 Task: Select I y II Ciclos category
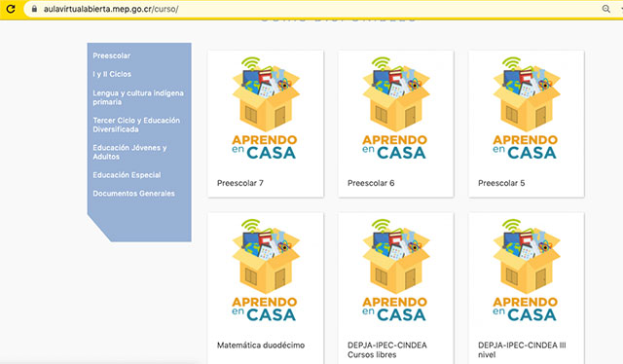click(x=112, y=74)
